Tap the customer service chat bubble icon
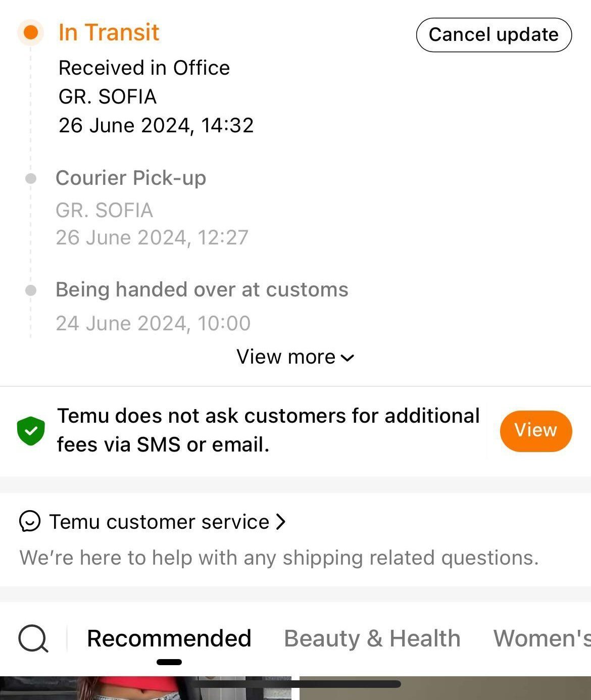Viewport: 591px width, 700px height. coord(30,522)
